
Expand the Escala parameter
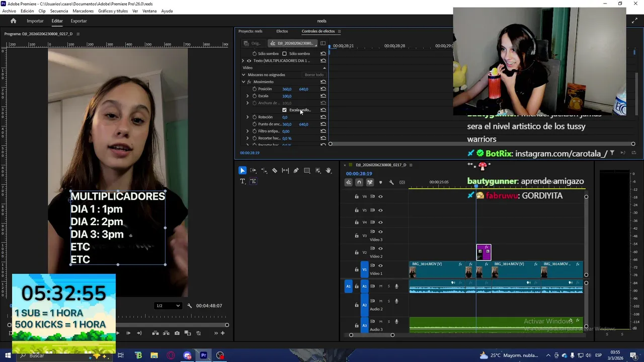pyautogui.click(x=248, y=96)
